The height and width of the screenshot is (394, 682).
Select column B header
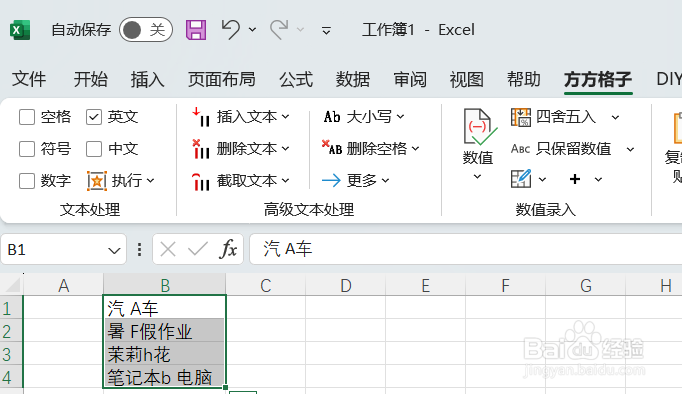[165, 286]
